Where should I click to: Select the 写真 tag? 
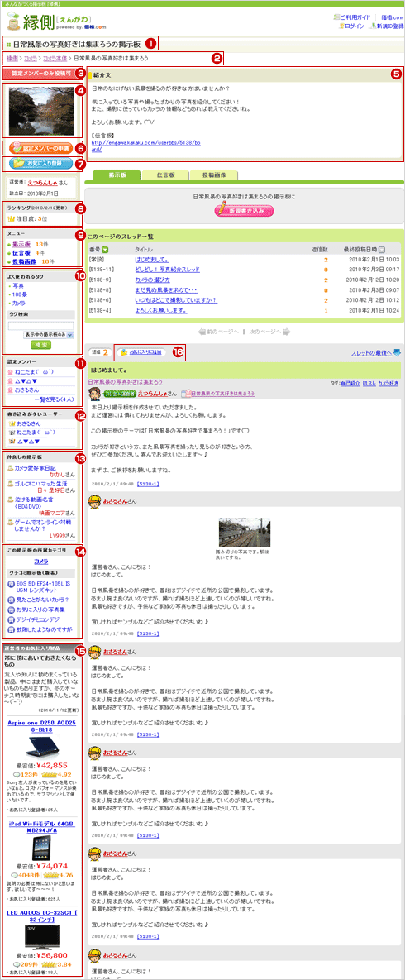18,285
